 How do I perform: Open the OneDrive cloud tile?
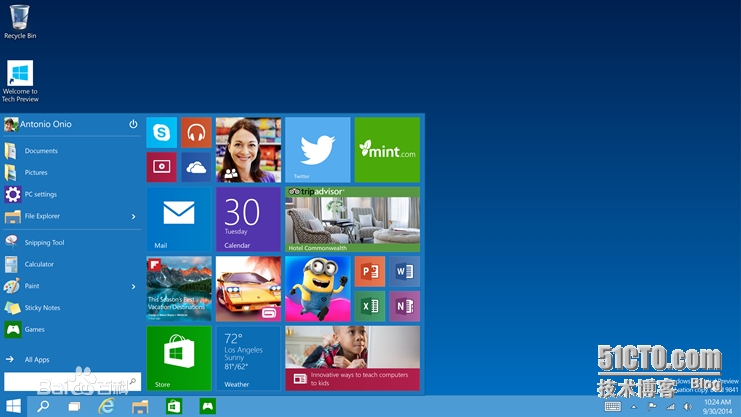point(196,167)
